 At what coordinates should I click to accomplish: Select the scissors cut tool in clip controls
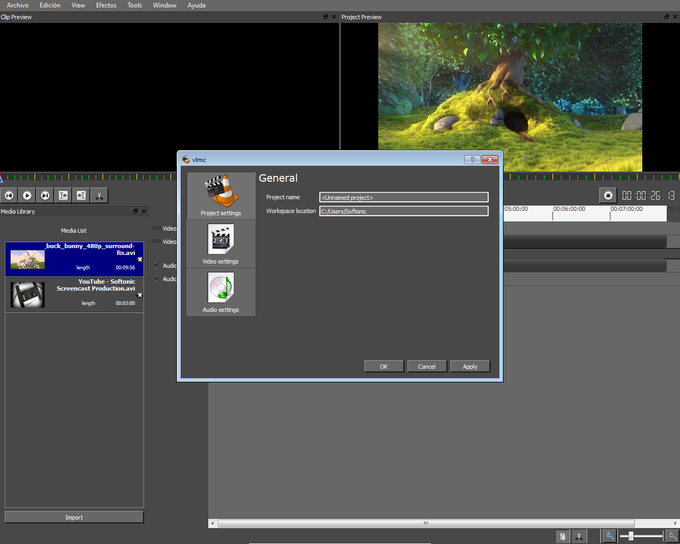(99, 196)
